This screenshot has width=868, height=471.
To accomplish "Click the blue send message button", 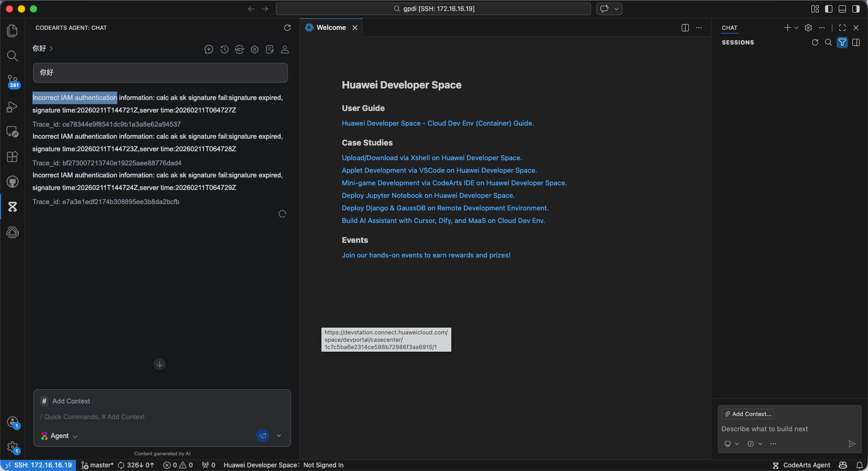I will (262, 435).
